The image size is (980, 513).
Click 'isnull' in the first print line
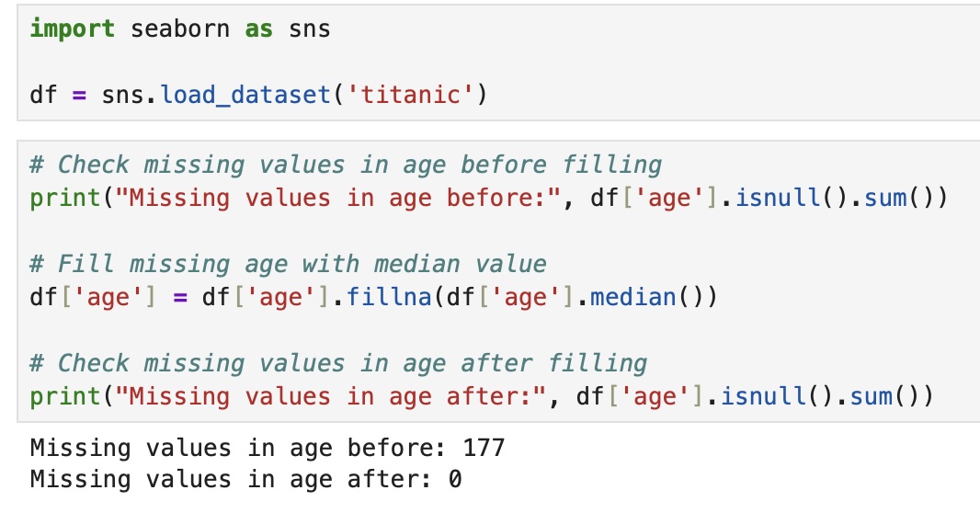[x=778, y=198]
